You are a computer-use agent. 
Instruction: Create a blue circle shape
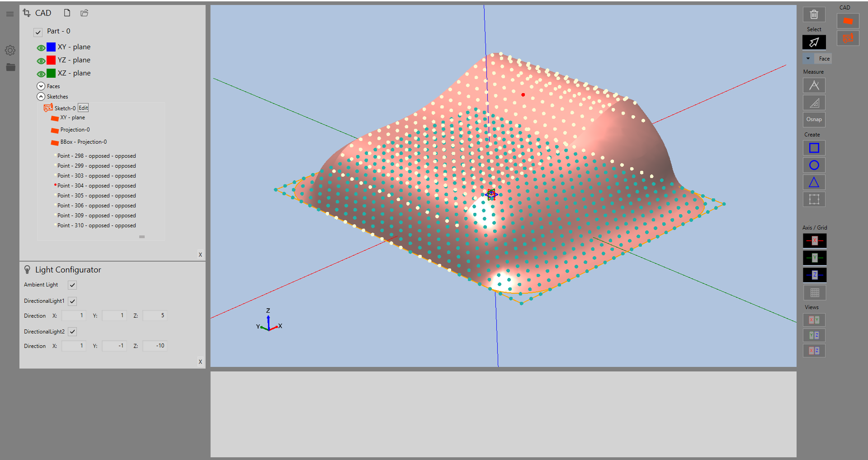click(814, 165)
